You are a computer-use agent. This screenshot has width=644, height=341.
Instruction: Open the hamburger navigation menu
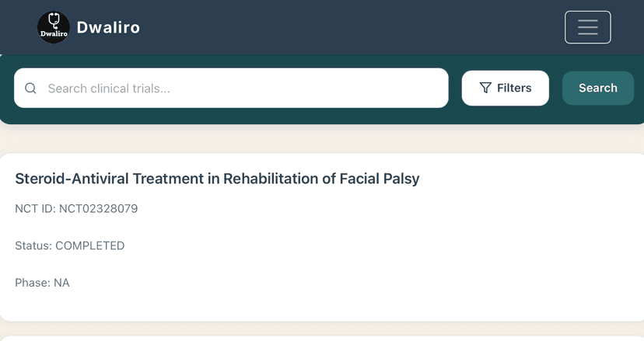pos(588,27)
